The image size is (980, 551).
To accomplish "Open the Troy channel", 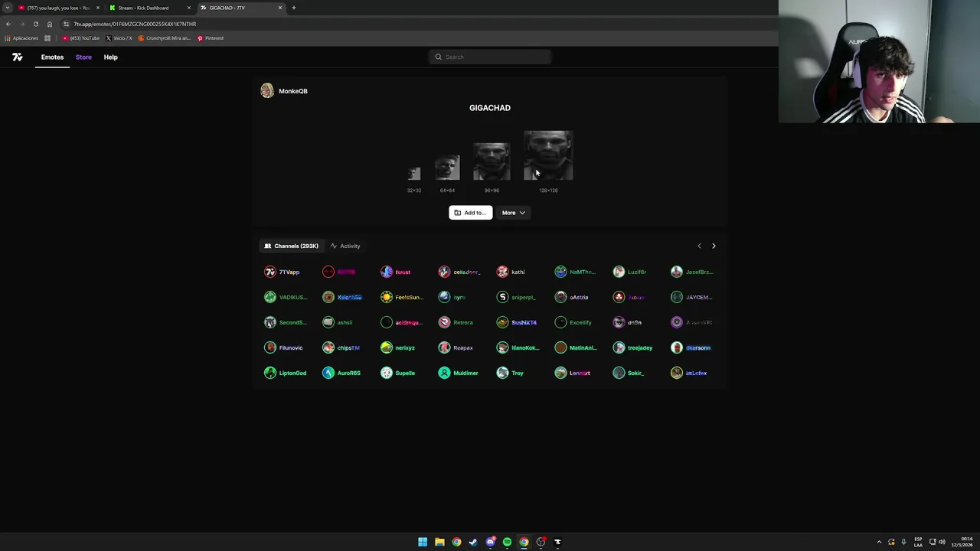I will pyautogui.click(x=511, y=373).
